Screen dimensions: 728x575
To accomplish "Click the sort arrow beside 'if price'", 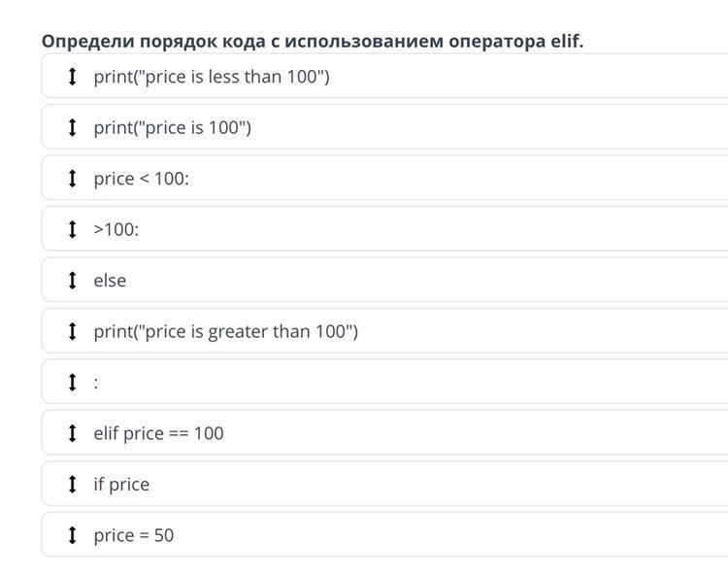I will tap(72, 484).
